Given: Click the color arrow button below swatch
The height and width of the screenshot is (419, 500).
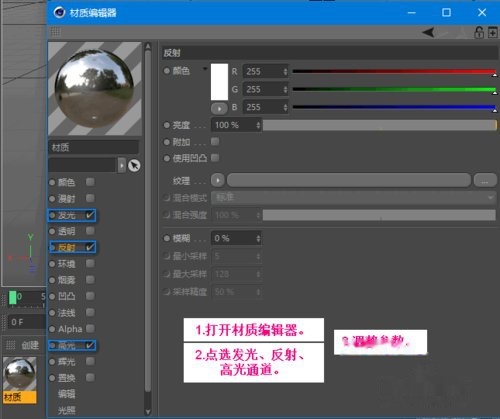Looking at the screenshot, I should pos(219,108).
